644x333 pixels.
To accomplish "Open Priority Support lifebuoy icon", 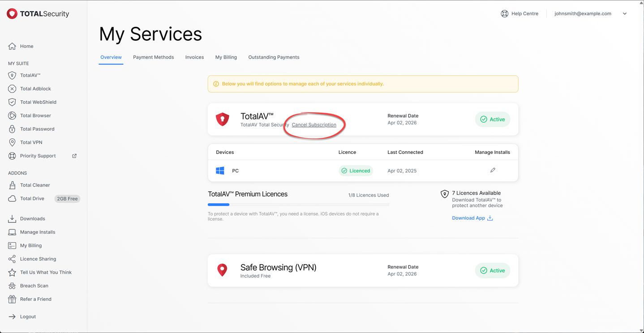I will click(12, 156).
